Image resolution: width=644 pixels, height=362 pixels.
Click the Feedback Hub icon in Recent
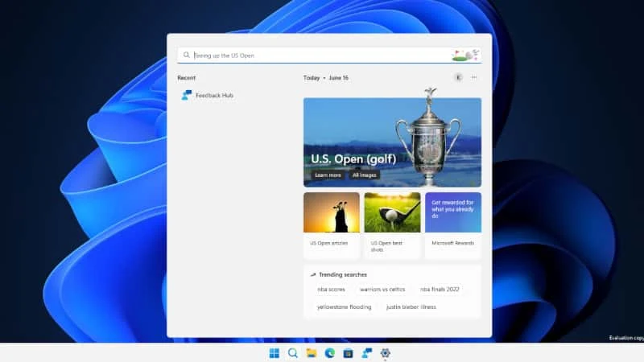click(x=187, y=95)
